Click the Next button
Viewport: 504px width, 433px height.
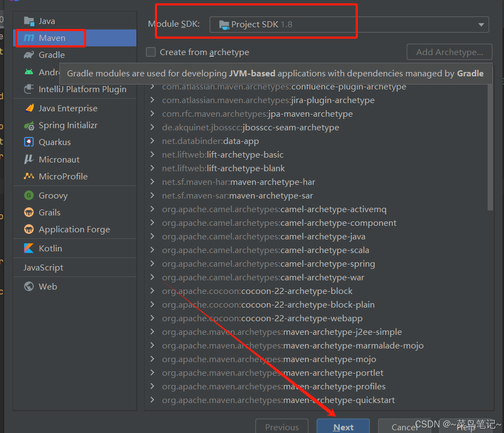(343, 426)
